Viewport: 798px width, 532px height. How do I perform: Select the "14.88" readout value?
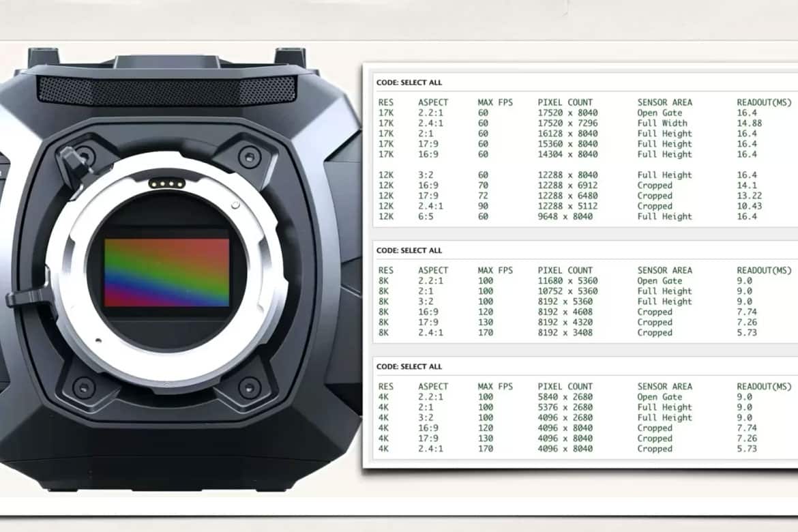749,123
